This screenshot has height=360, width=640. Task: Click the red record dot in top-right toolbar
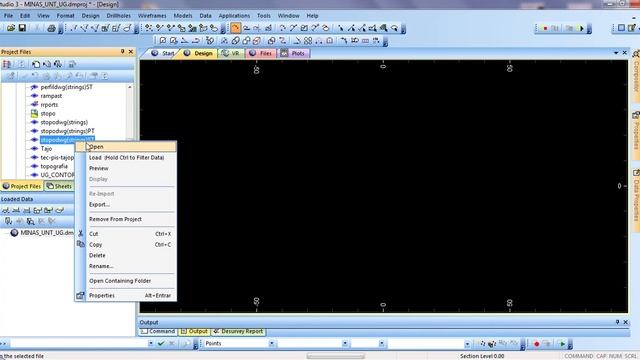pos(545,28)
